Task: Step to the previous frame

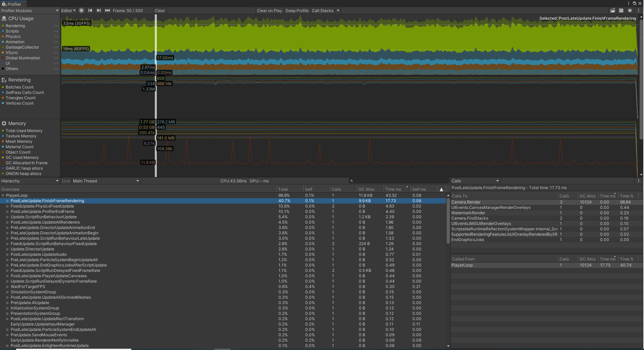Action: (90, 10)
